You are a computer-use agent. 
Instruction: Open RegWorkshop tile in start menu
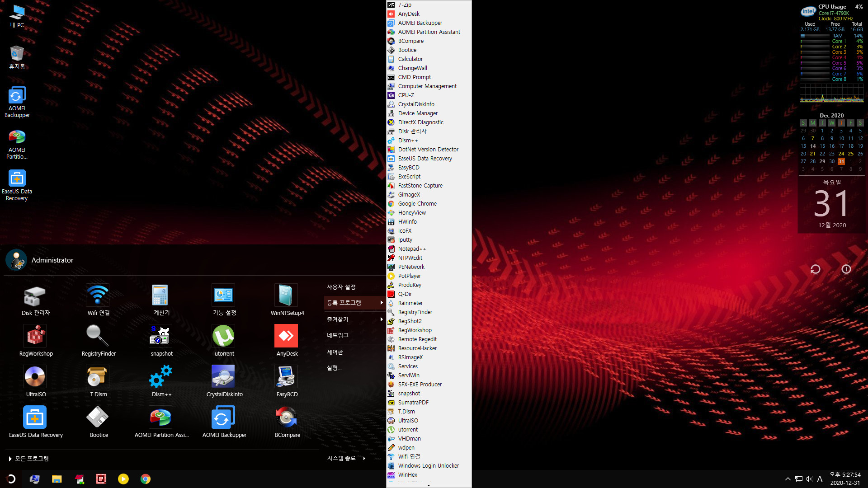click(36, 341)
